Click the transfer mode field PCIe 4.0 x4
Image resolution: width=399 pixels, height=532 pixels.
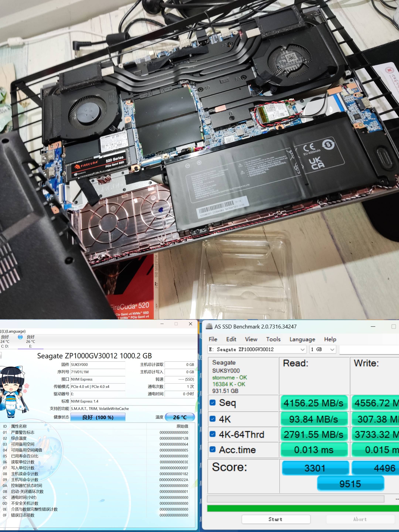coord(98,386)
